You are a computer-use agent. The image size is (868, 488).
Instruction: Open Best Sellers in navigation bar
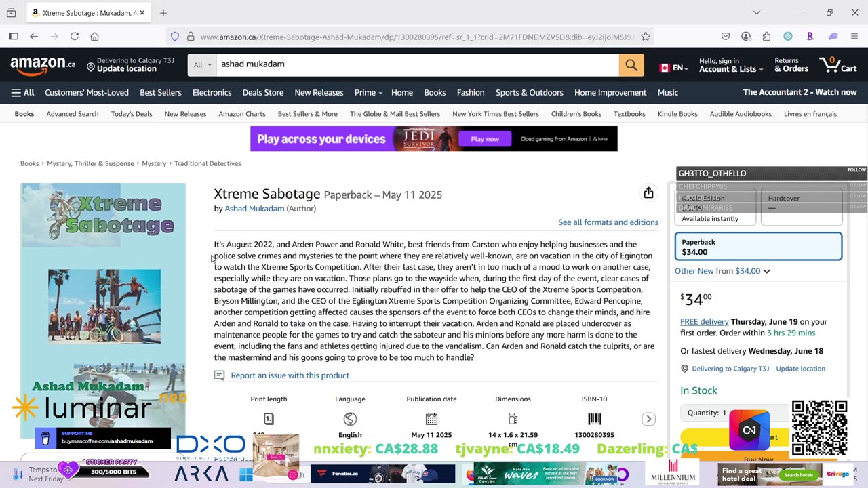(x=161, y=93)
